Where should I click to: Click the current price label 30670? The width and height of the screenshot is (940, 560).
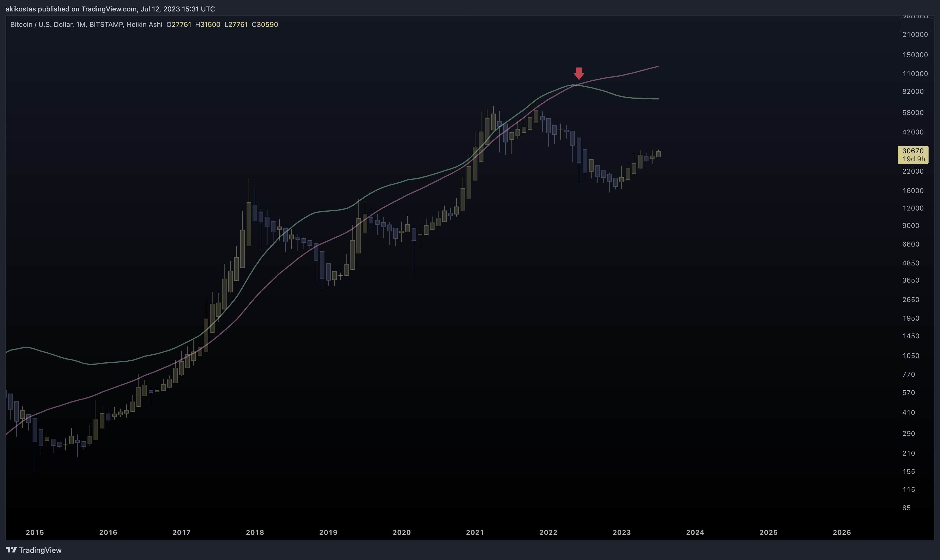pos(913,151)
